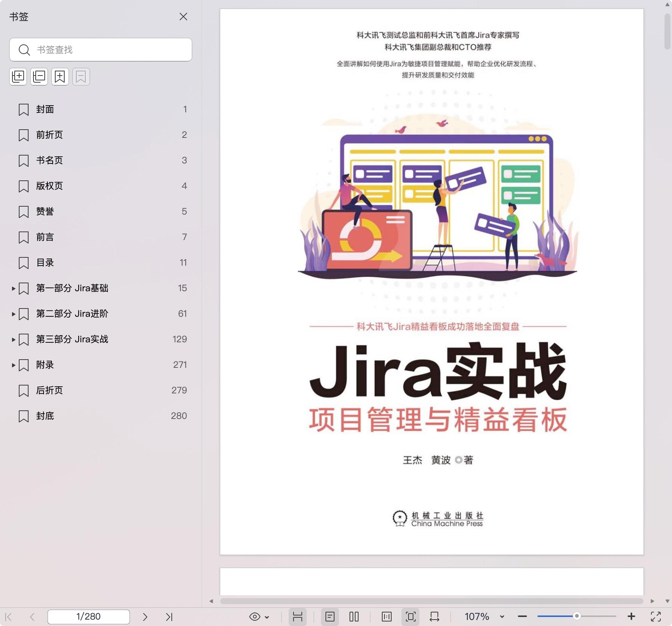Close the 书签 bookmarks panel

183,17
